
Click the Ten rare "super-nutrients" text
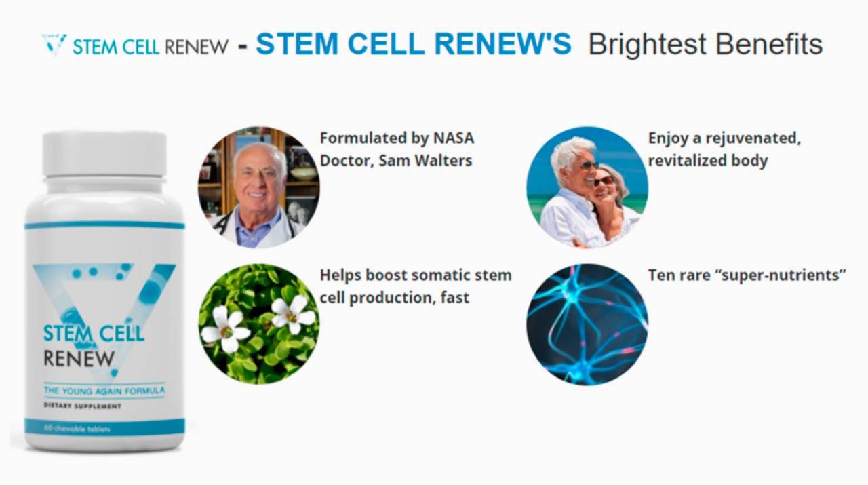747,275
